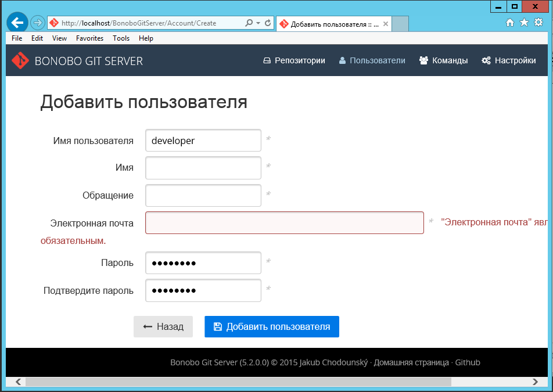This screenshot has width=553, height=392.
Task: Click the search magnifier in address bar
Action: (249, 23)
